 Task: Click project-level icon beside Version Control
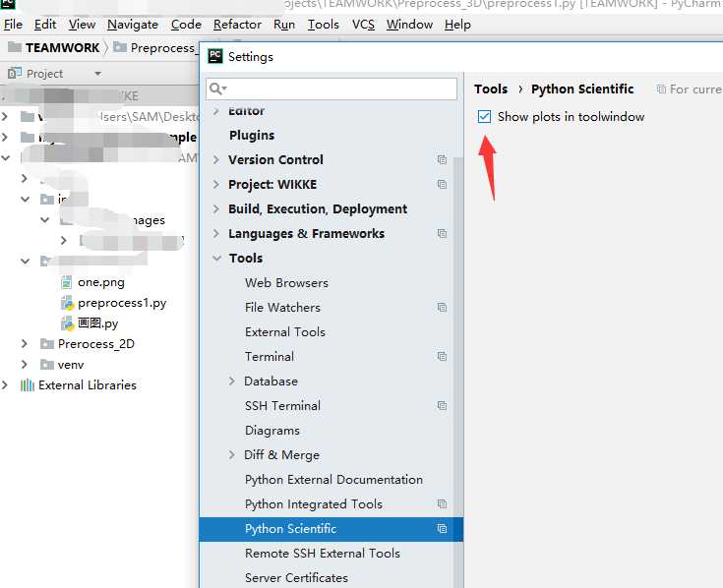442,159
